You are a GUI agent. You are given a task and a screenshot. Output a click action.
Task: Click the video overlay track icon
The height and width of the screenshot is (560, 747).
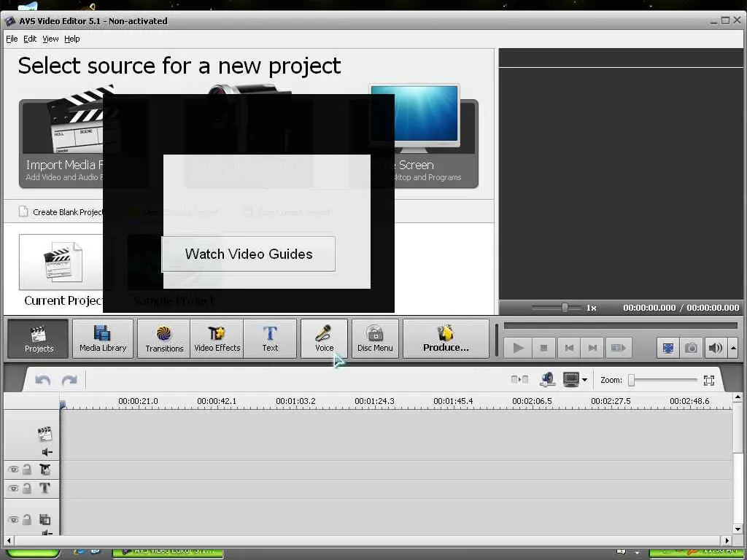pyautogui.click(x=44, y=519)
